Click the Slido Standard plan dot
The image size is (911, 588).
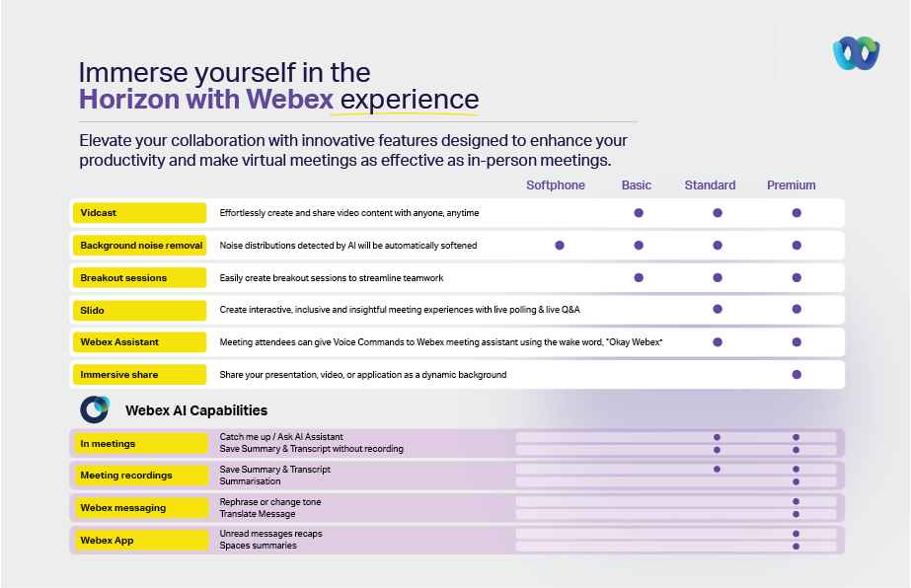coord(718,309)
